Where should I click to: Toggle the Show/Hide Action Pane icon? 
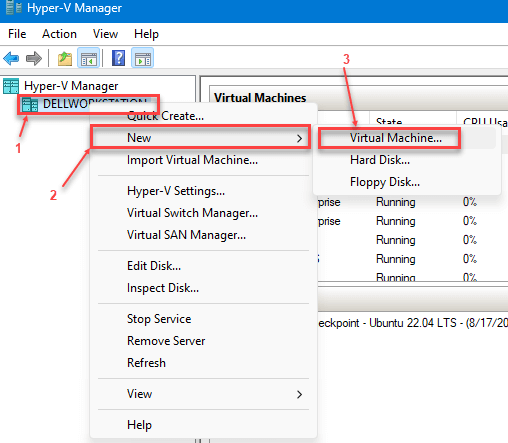tap(143, 58)
